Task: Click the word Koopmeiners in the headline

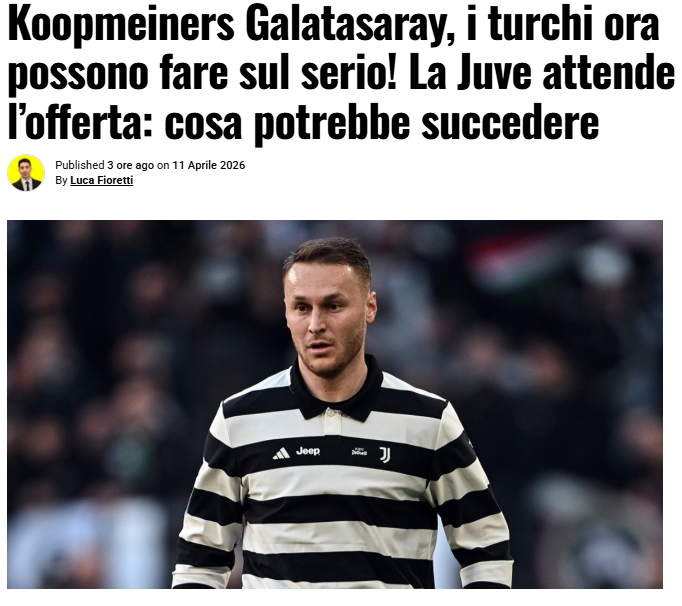Action: pos(121,25)
